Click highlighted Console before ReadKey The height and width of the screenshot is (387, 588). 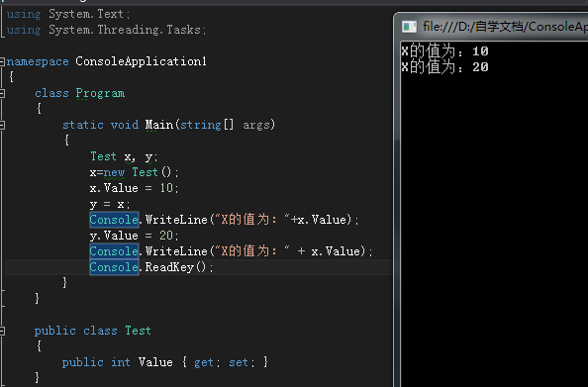[x=114, y=267]
